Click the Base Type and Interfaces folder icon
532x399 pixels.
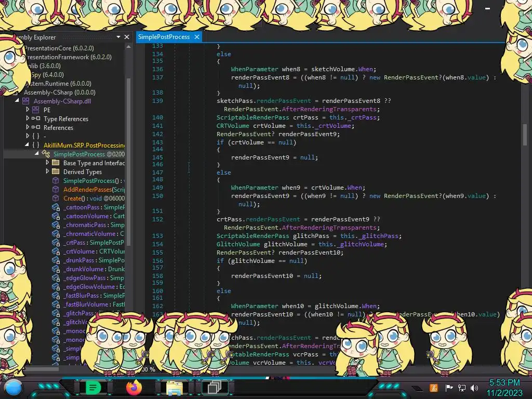tap(55, 163)
